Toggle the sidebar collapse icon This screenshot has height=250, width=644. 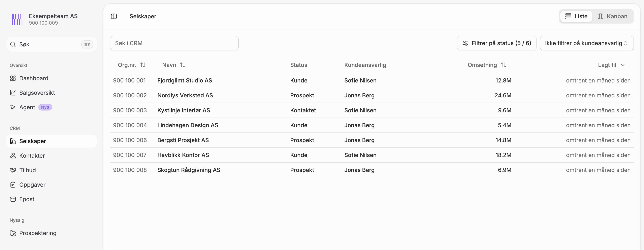[114, 16]
